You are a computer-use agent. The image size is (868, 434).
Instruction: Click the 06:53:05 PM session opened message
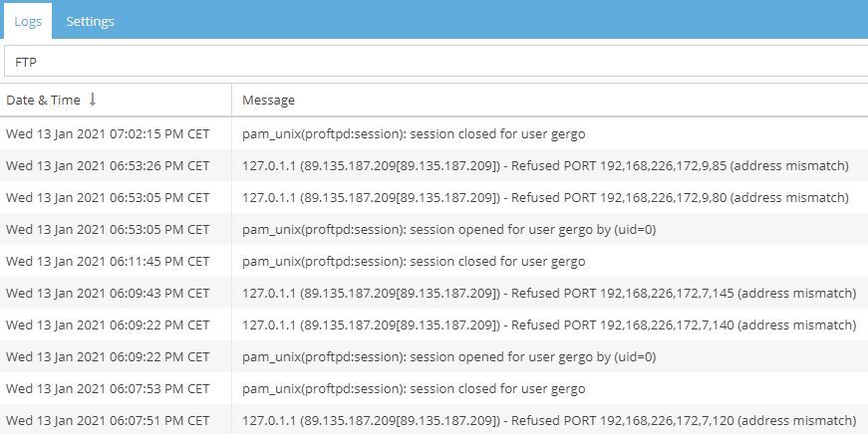pos(448,229)
